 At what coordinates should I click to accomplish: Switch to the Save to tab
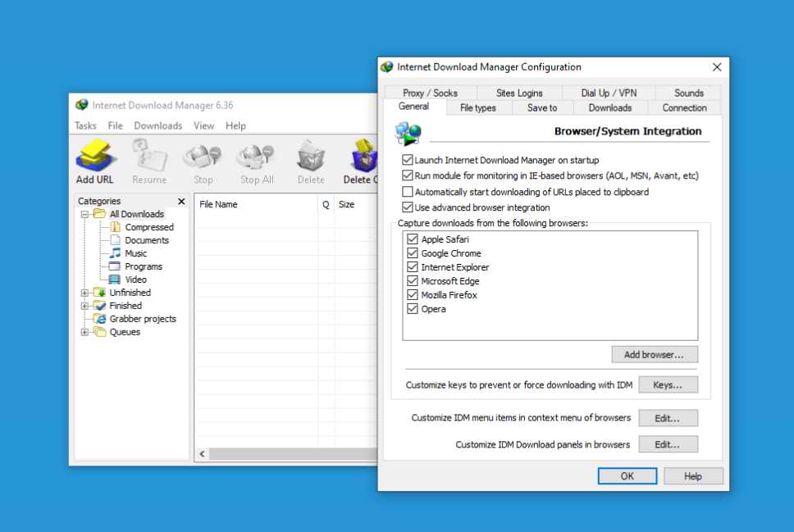tap(542, 108)
